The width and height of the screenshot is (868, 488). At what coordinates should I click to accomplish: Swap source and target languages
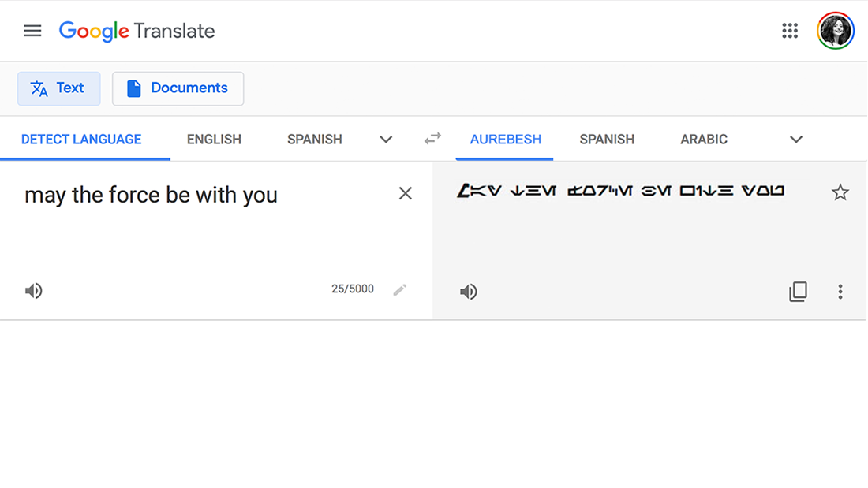432,139
